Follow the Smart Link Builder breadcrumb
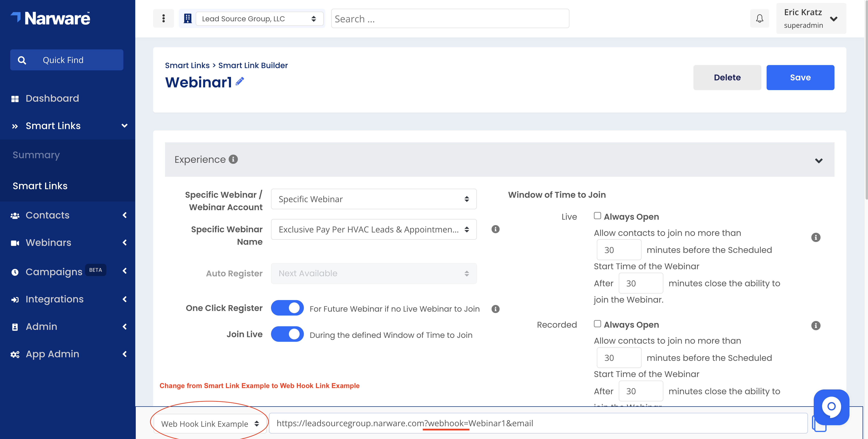The width and height of the screenshot is (868, 439). click(253, 65)
